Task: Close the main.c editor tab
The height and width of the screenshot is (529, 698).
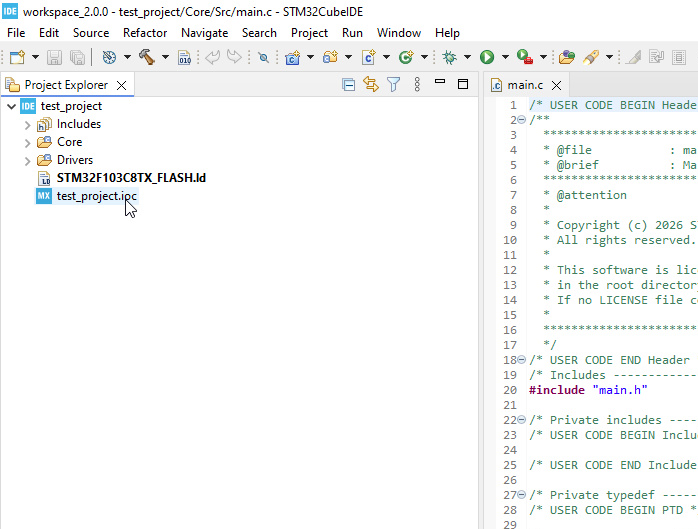Action: [556, 85]
